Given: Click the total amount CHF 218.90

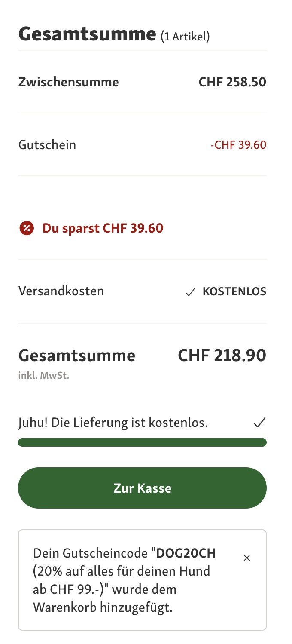Looking at the screenshot, I should (222, 356).
